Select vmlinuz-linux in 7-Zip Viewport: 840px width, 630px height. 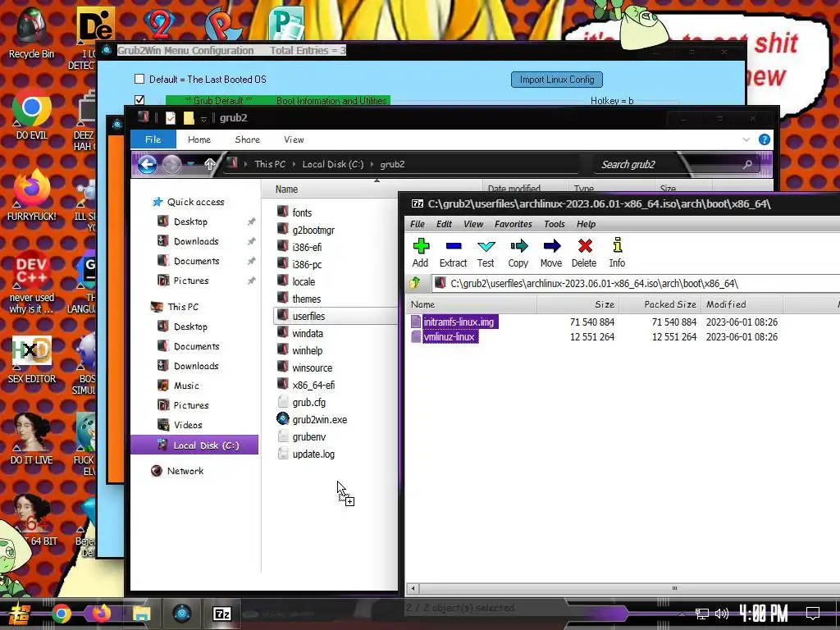click(444, 337)
